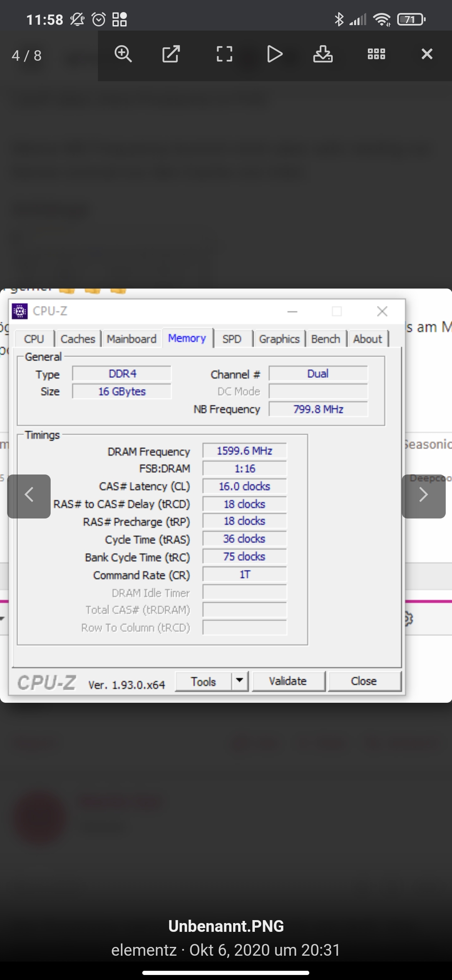Open the Bench tab
Screen dimensions: 452x980
click(x=326, y=339)
